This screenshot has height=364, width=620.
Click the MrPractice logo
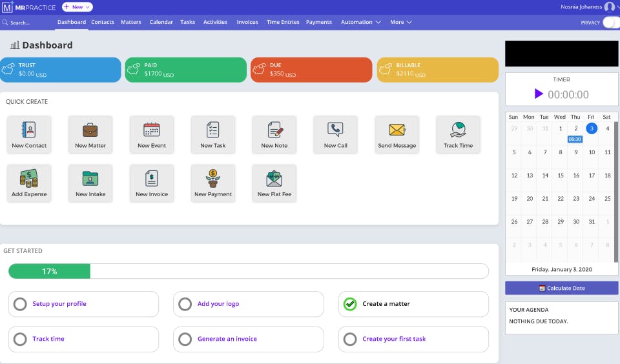click(x=29, y=7)
